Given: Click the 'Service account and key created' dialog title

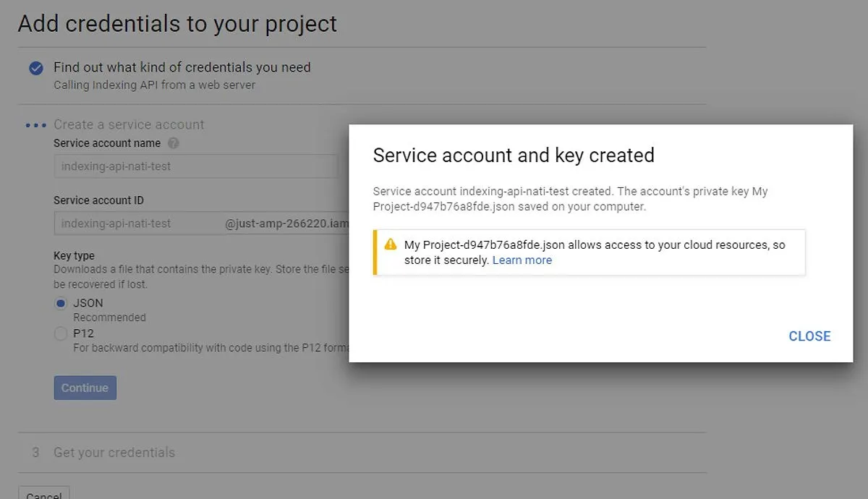Looking at the screenshot, I should (x=514, y=155).
